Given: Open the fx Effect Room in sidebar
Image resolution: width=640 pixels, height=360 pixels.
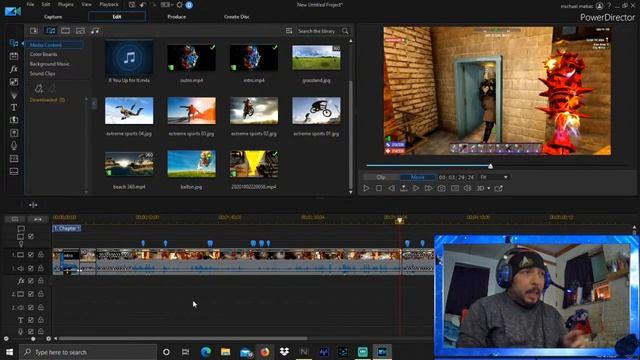Looking at the screenshot, I should pyautogui.click(x=14, y=69).
